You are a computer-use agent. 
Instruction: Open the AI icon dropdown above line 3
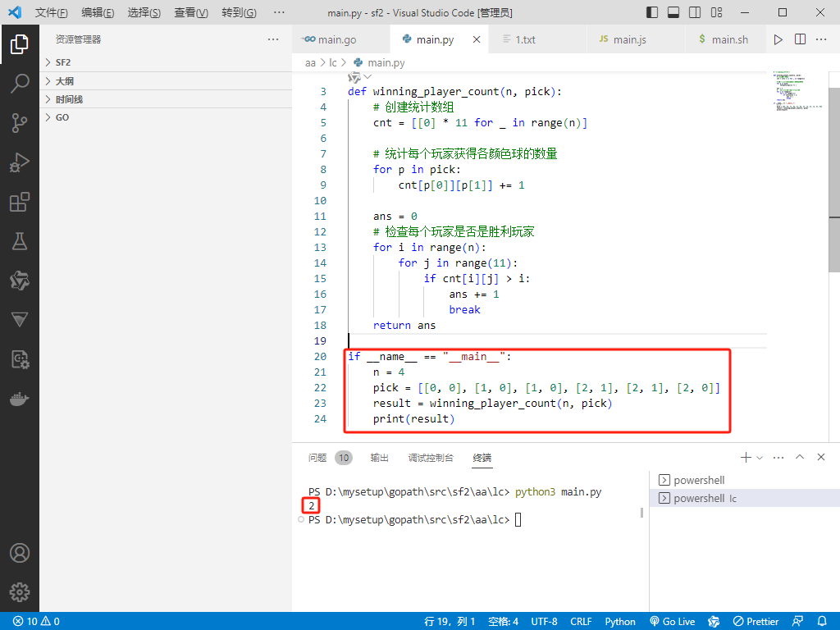[x=359, y=78]
